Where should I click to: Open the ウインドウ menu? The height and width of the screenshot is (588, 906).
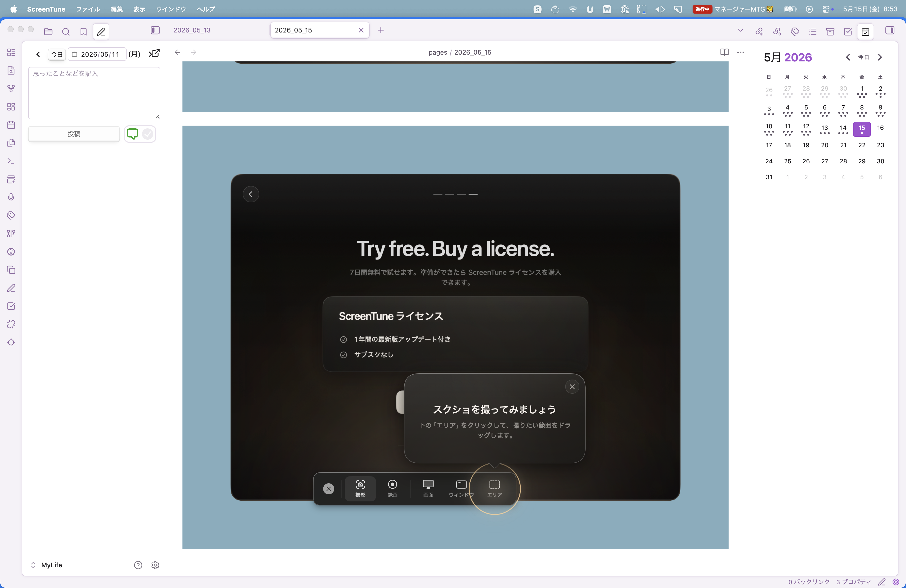pyautogui.click(x=171, y=9)
